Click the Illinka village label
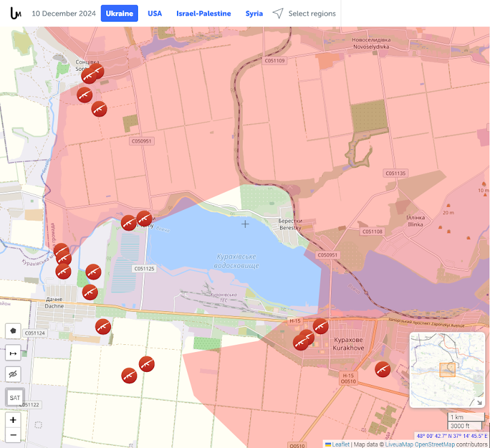This screenshot has width=490, height=448. click(415, 221)
